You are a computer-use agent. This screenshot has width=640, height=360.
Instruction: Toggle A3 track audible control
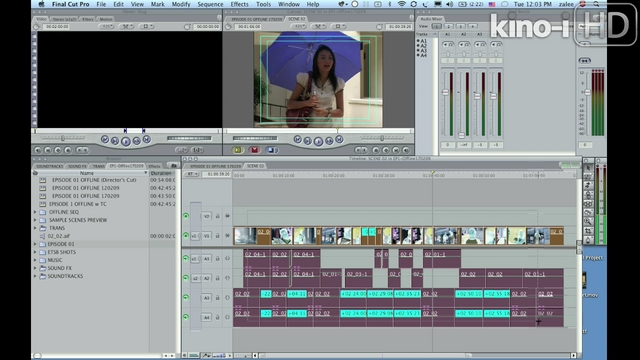click(186, 298)
